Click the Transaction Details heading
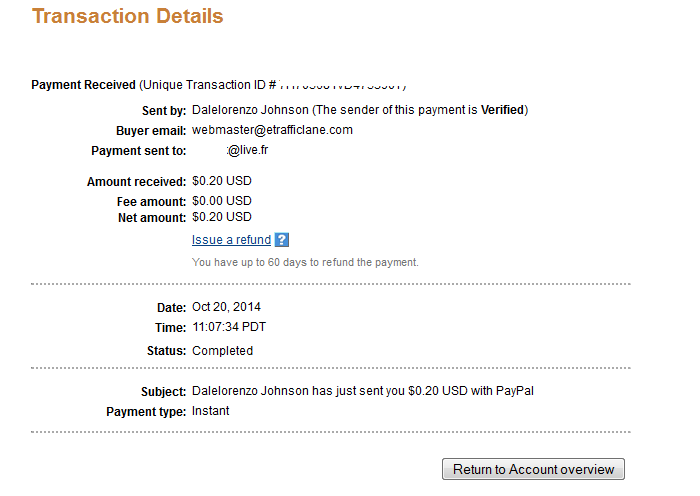 [128, 17]
